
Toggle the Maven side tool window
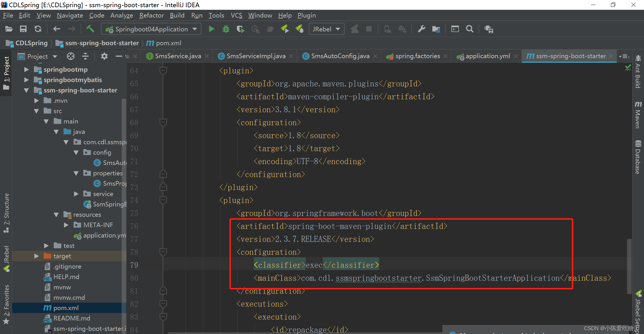[x=638, y=115]
